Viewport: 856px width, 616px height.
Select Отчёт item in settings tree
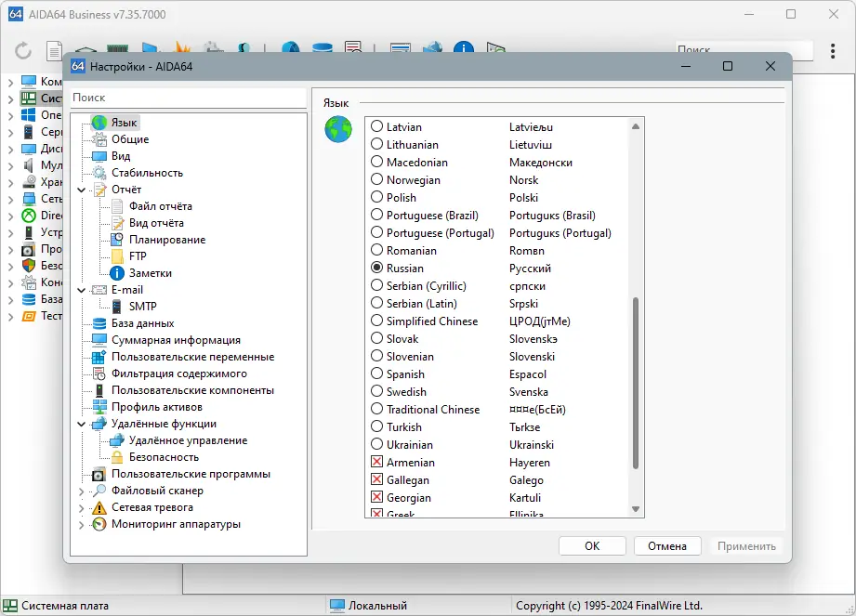pos(126,190)
